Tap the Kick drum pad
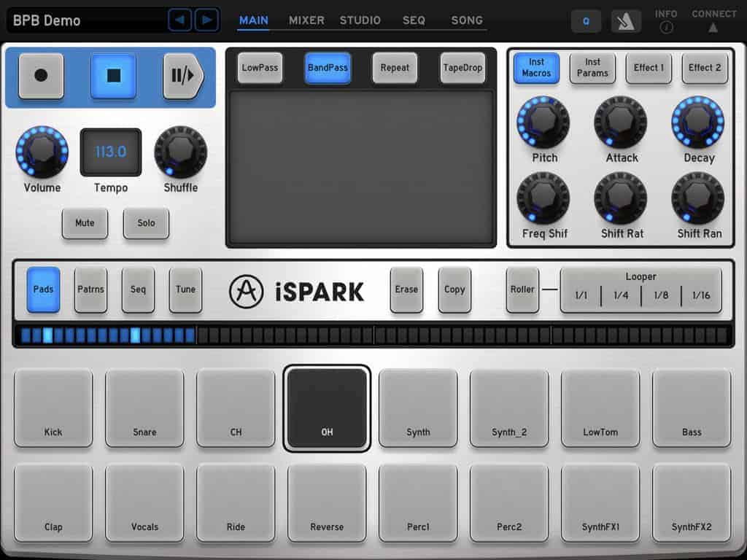 53,408
